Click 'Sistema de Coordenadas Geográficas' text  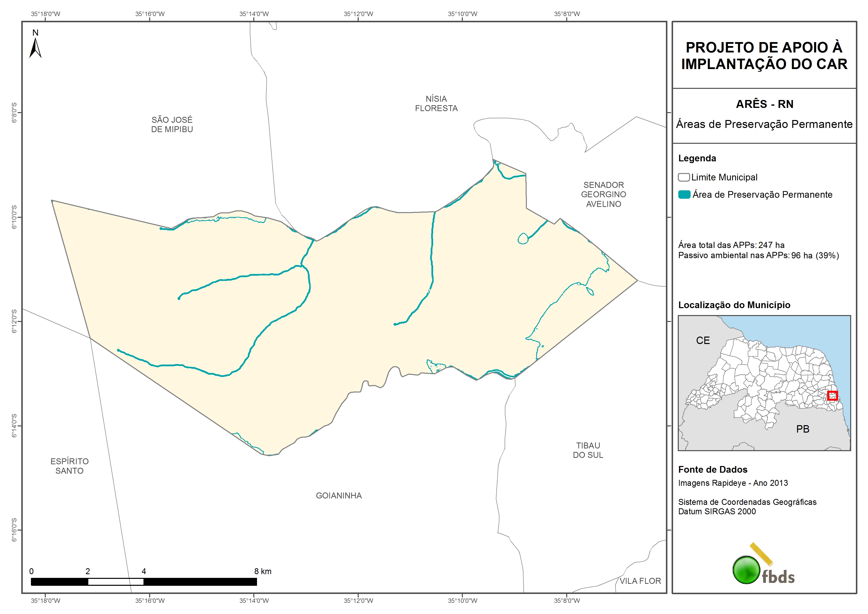pyautogui.click(x=747, y=502)
